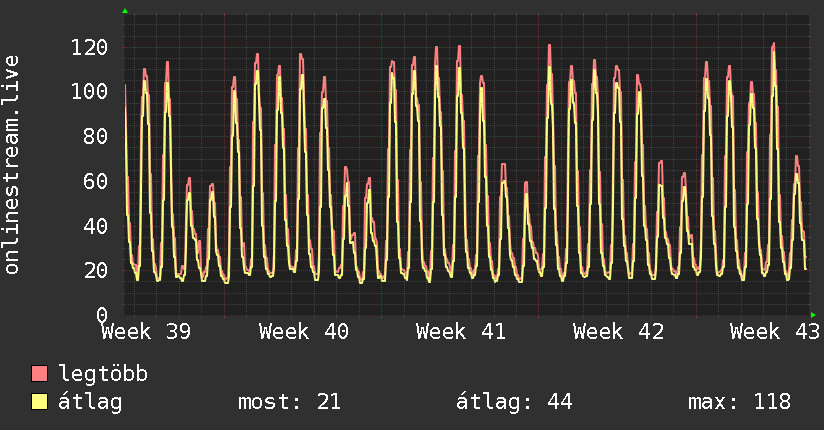This screenshot has height=430, width=824.
Task: Click the green arrow at x-axis end
Action: (813, 315)
